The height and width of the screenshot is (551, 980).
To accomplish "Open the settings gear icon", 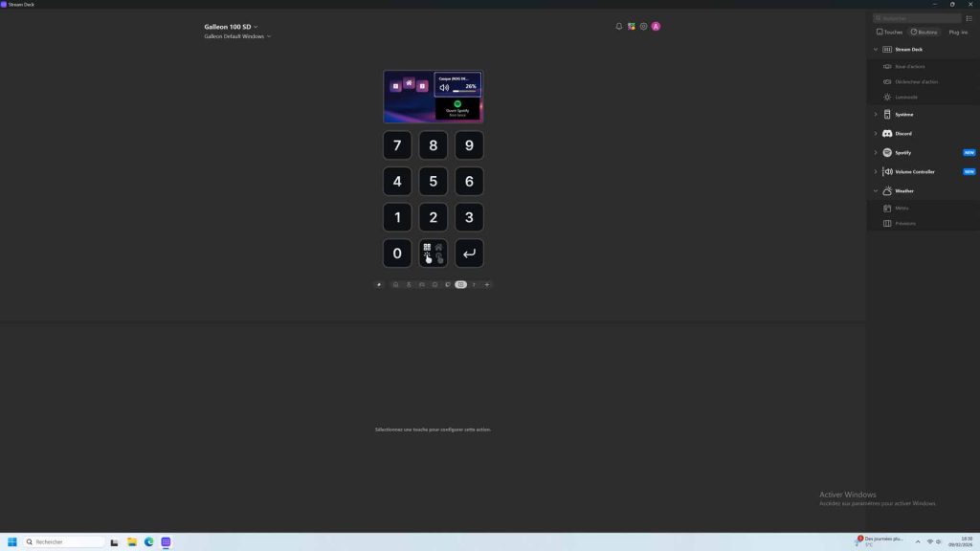I will pyautogui.click(x=643, y=26).
